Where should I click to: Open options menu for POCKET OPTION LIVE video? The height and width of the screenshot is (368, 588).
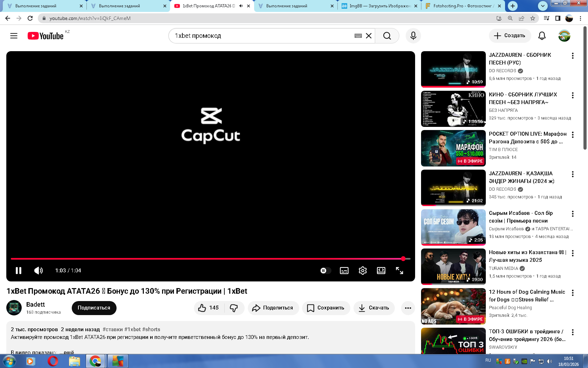[x=573, y=135]
